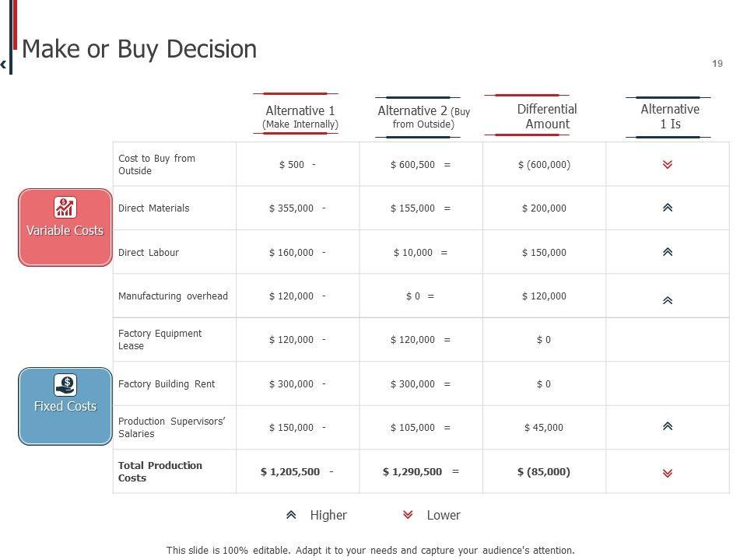Click the up chevron in Manufacturing overhead row

point(668,300)
